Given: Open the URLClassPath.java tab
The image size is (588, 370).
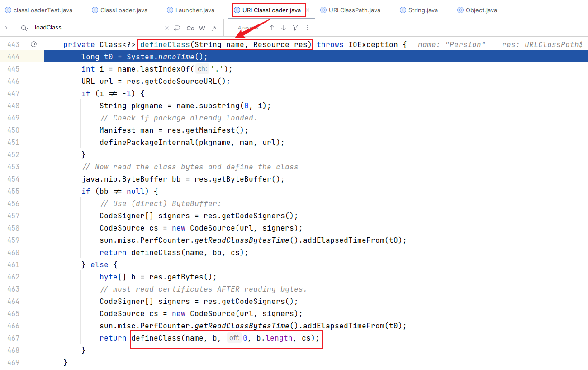Looking at the screenshot, I should click(350, 10).
